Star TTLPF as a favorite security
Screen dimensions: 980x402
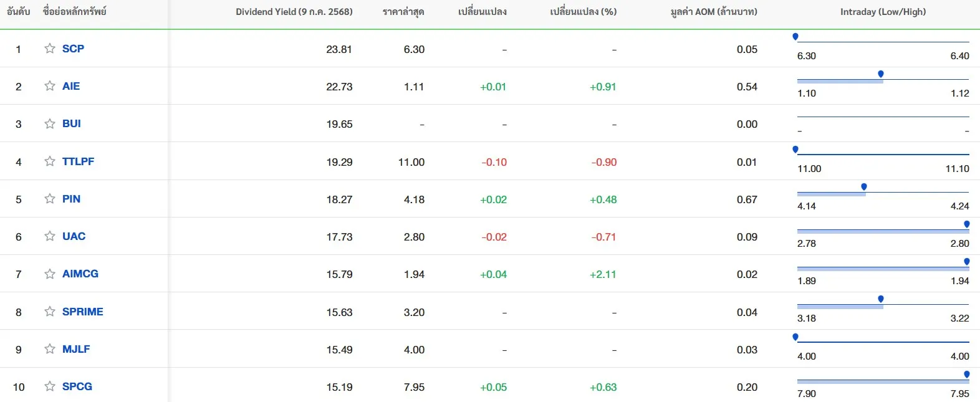tap(49, 161)
